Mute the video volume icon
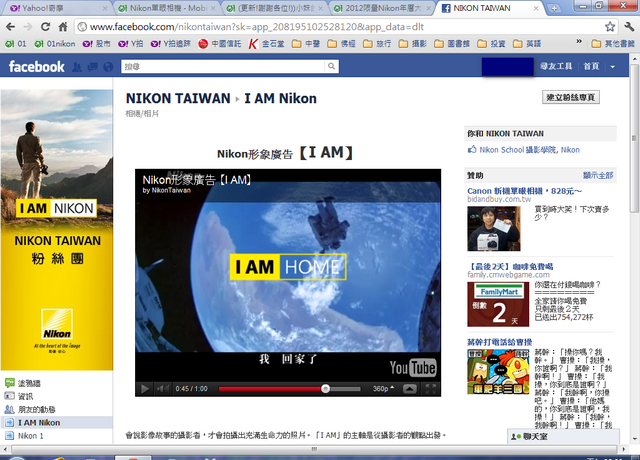Image resolution: width=640 pixels, height=460 pixels. (163, 389)
